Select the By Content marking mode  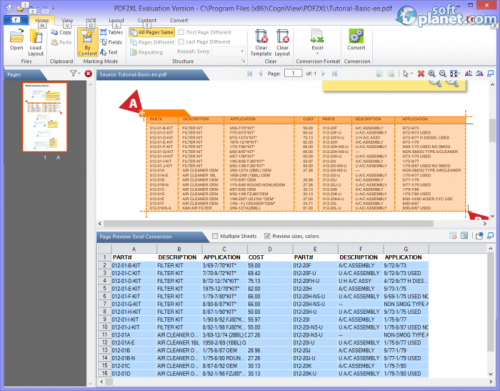point(87,42)
